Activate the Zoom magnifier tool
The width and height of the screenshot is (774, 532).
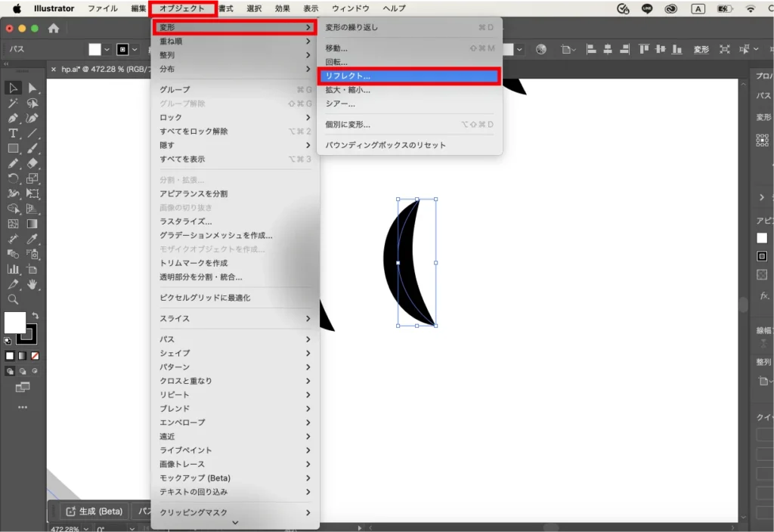point(13,299)
